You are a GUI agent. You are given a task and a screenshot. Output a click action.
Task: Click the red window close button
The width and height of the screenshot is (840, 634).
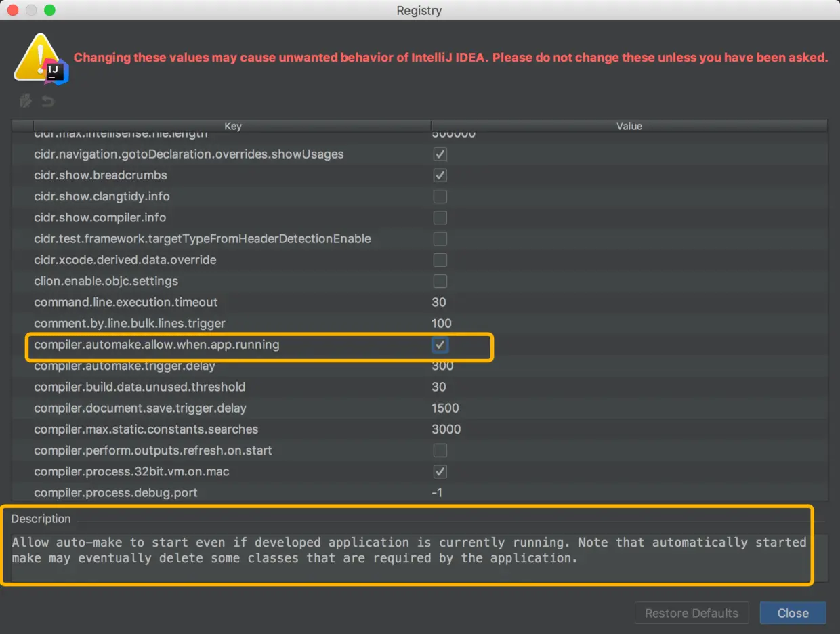pyautogui.click(x=13, y=10)
